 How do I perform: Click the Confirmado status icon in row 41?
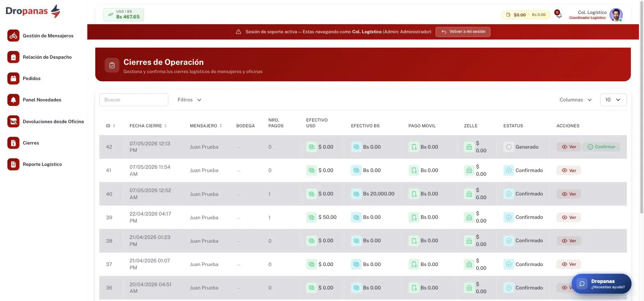pyautogui.click(x=509, y=170)
